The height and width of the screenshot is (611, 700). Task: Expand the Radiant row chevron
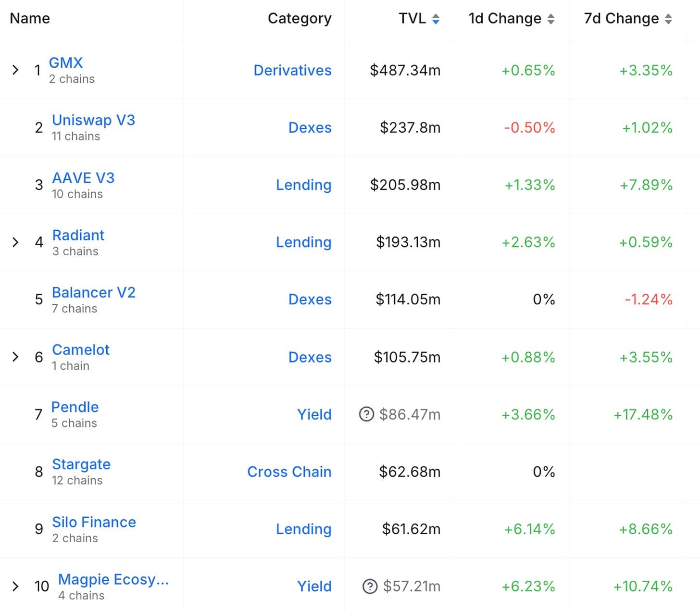tap(15, 242)
